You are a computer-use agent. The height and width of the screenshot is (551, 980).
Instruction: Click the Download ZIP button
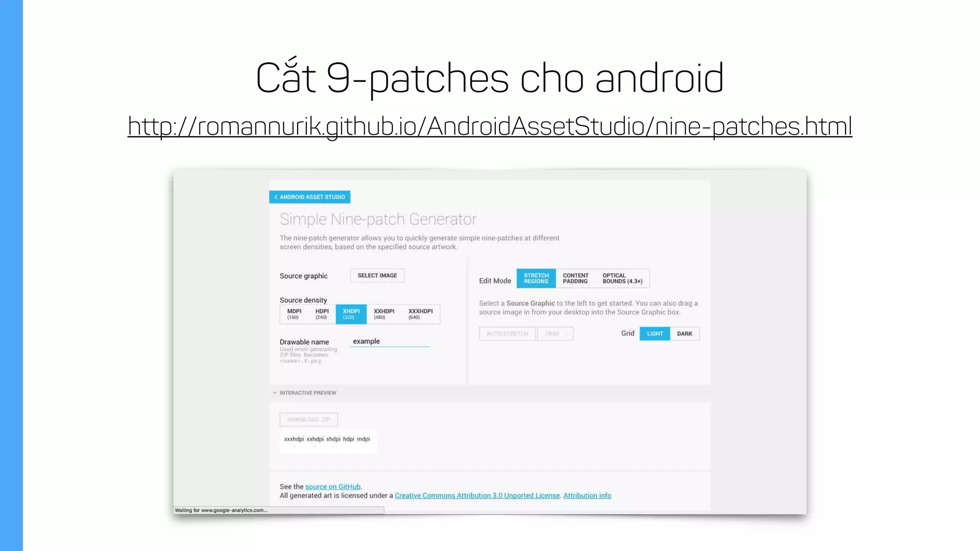point(309,419)
